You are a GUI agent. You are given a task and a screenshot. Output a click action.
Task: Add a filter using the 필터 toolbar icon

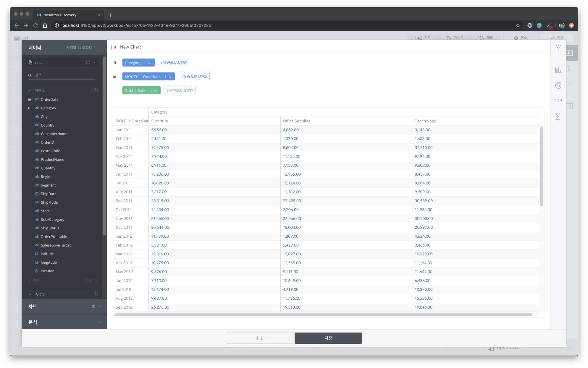[x=487, y=38]
